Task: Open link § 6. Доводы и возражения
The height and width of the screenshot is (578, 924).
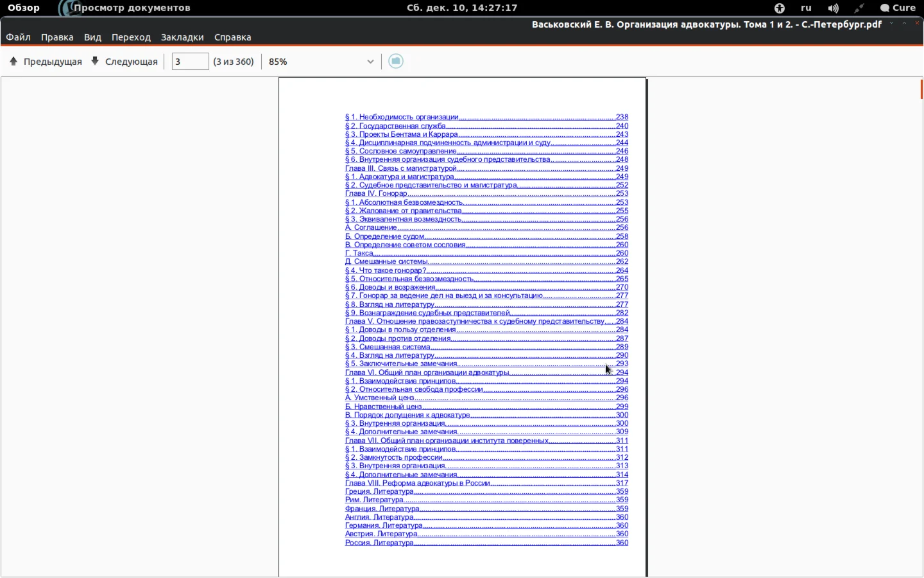Action: click(x=391, y=287)
